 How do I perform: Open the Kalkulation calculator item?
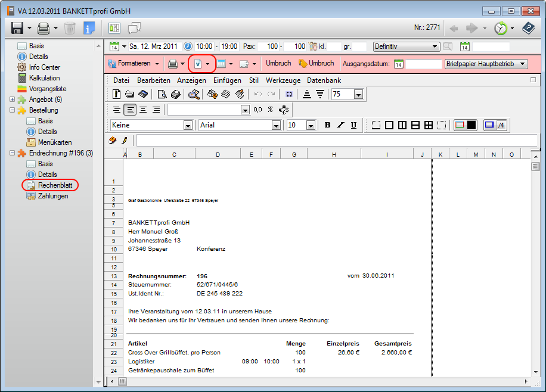coord(44,78)
